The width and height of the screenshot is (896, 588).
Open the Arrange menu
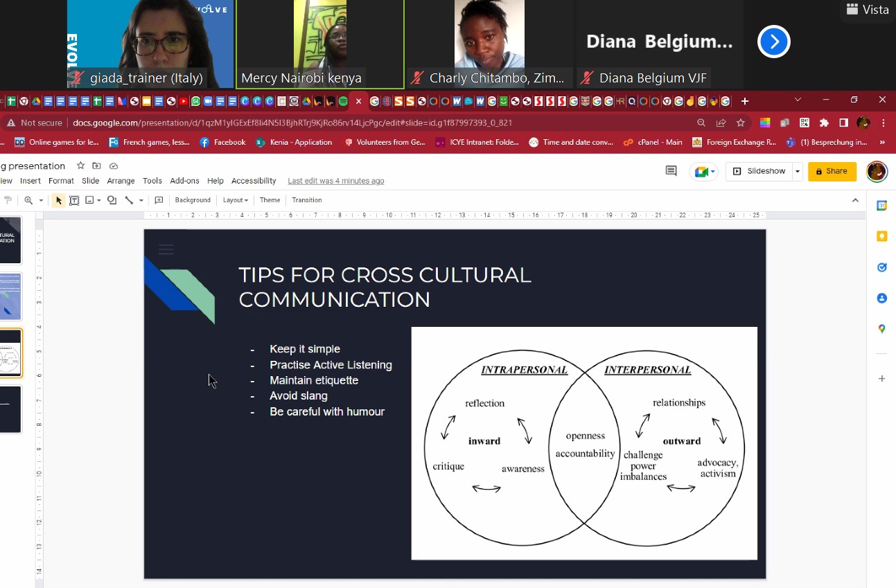coord(121,181)
